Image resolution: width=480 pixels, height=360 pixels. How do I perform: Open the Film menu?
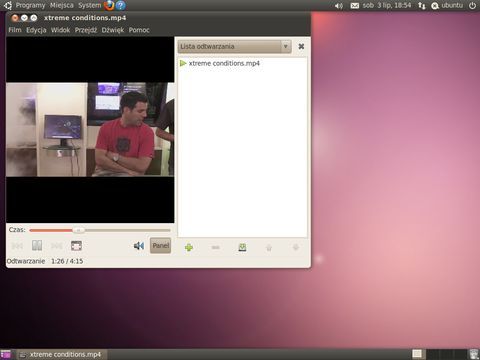point(15,30)
